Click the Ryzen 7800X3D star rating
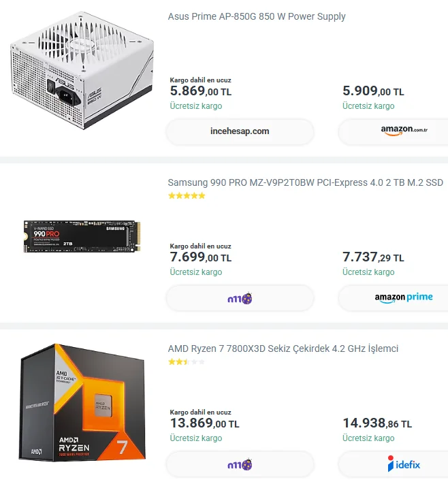The height and width of the screenshot is (486, 448). (187, 362)
